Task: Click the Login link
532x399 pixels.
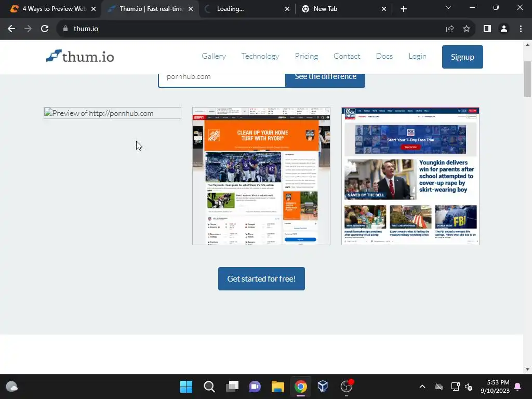Action: point(417,56)
